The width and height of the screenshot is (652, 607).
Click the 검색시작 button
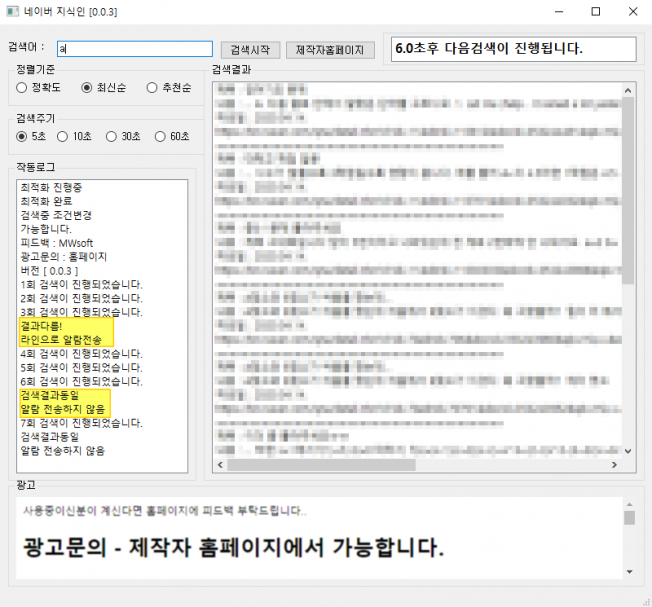[249, 49]
